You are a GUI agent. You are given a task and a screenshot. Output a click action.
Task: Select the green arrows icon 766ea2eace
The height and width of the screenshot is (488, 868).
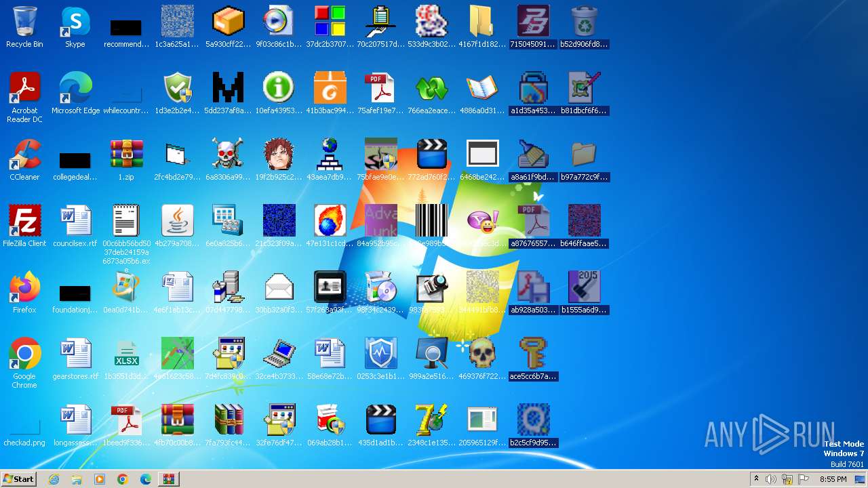[x=431, y=94]
